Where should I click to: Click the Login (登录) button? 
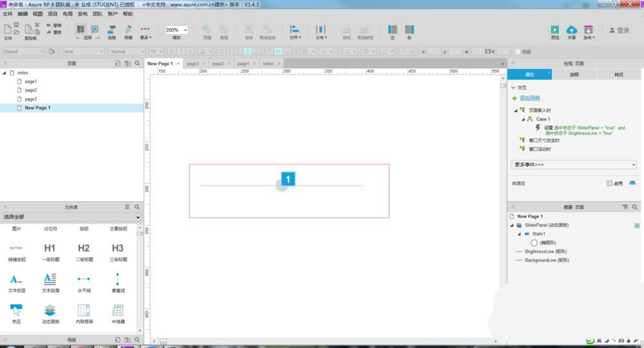[620, 30]
